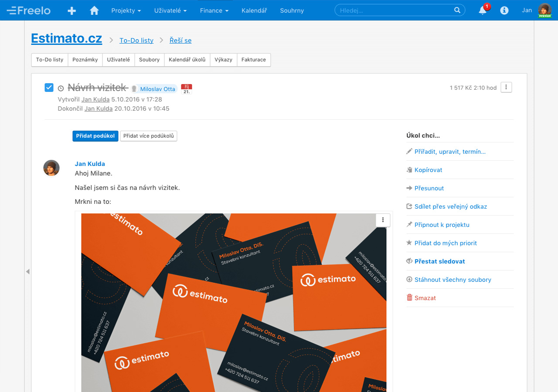Click the plus icon in the top bar
Viewport: 558px width, 392px height.
click(x=72, y=10)
